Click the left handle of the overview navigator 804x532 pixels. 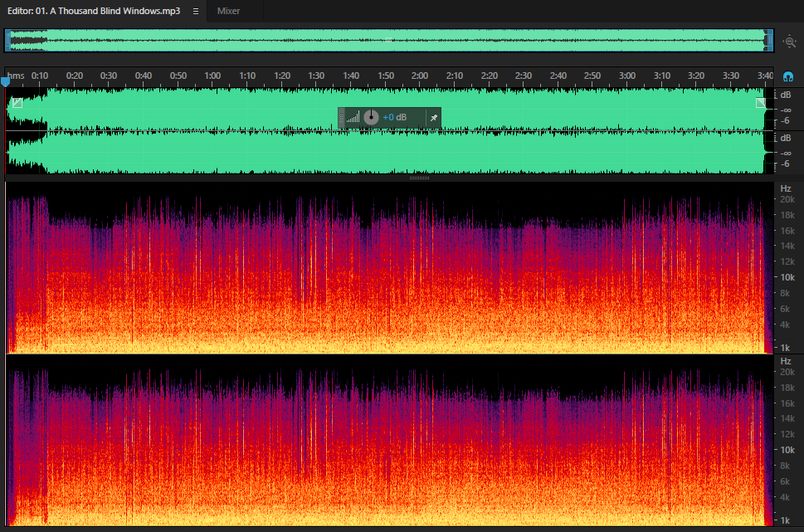pos(7,41)
